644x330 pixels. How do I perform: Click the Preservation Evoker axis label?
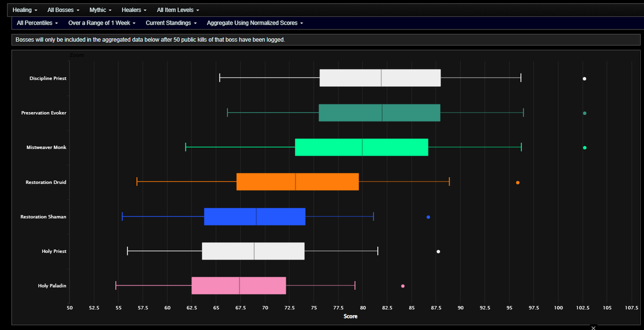coord(44,113)
